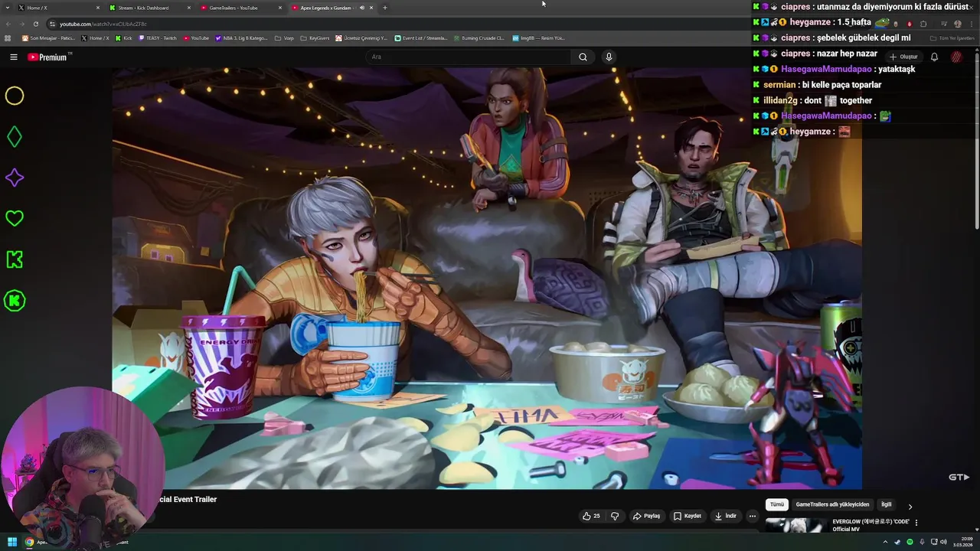Mute the Apex Legends tab audio icon

click(x=362, y=8)
